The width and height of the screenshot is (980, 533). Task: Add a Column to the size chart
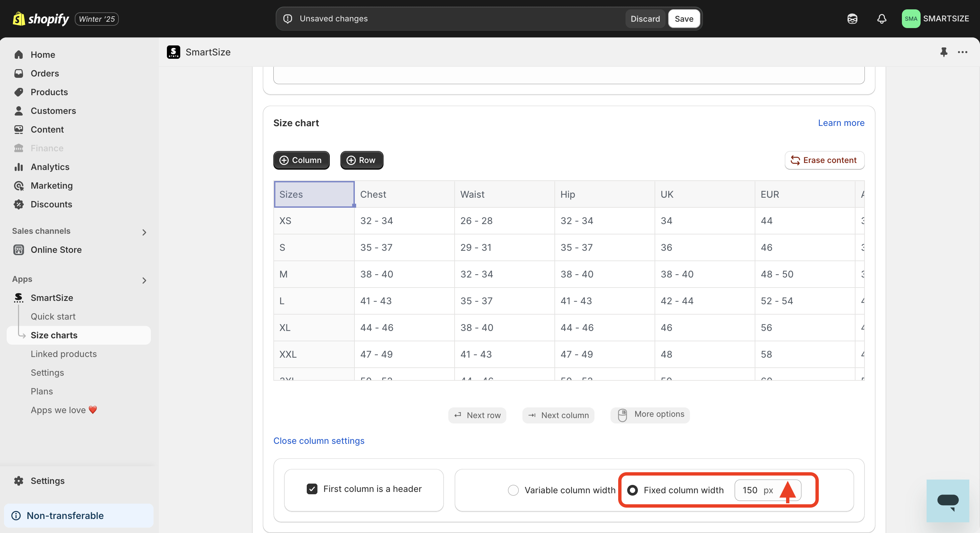tap(301, 160)
